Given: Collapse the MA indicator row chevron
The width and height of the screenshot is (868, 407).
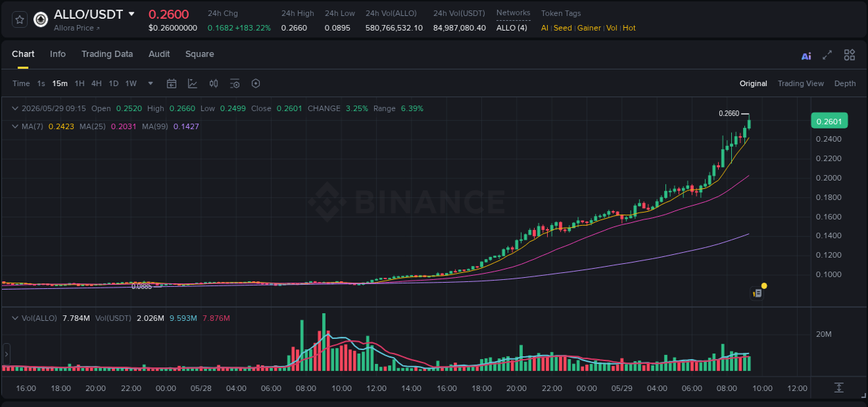Looking at the screenshot, I should click(15, 126).
